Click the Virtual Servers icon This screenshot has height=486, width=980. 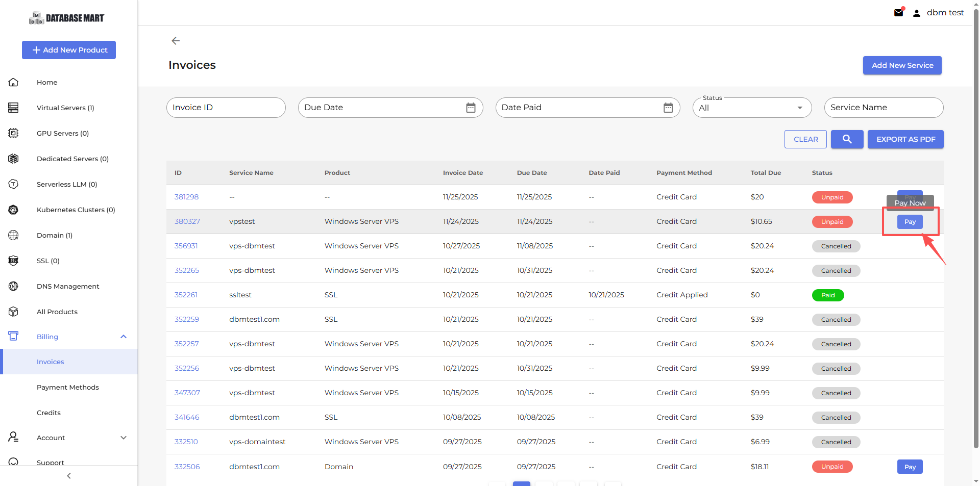coord(14,108)
